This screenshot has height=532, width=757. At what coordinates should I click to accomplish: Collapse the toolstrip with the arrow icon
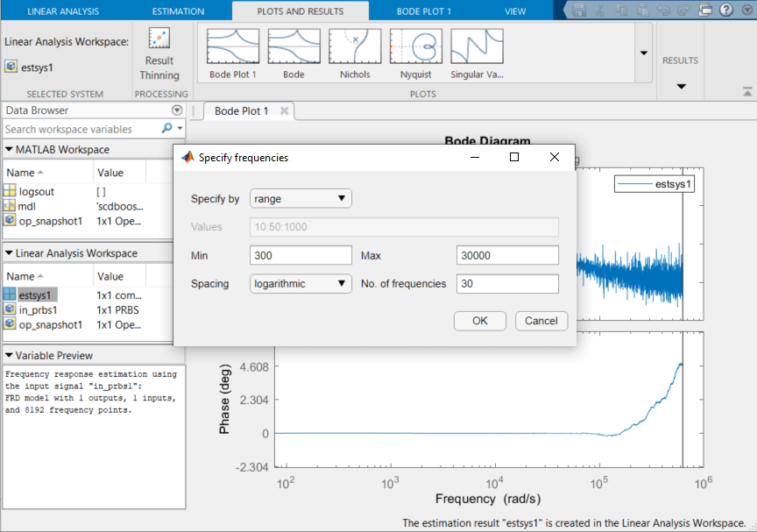tap(747, 91)
